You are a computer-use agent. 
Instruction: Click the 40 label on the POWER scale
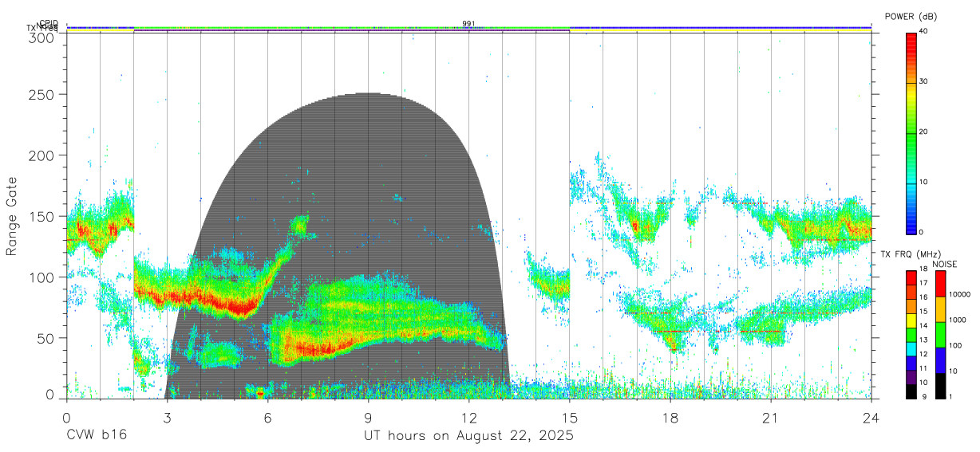click(923, 33)
